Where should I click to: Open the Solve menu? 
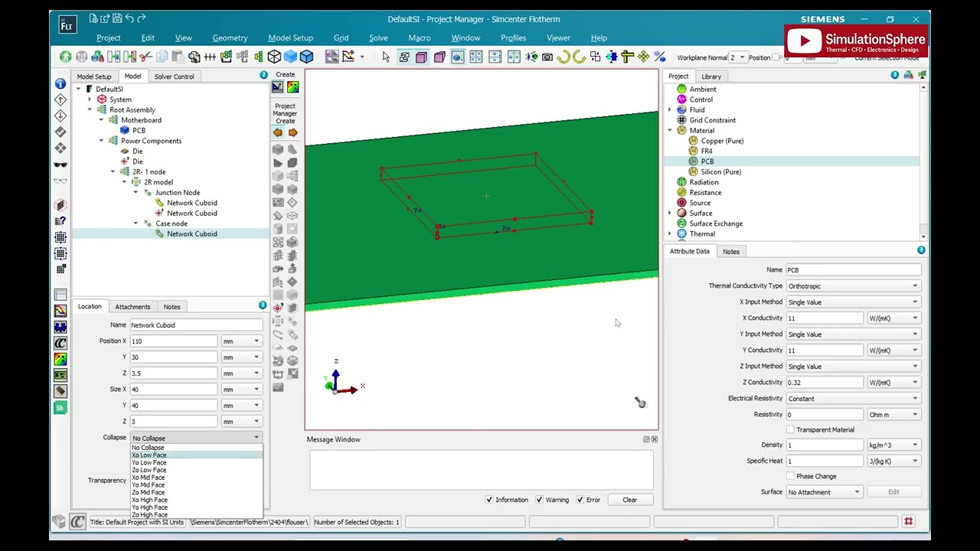click(x=378, y=37)
